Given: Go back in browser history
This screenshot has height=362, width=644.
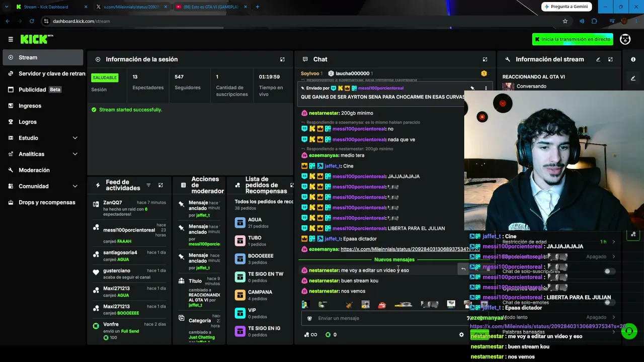Looking at the screenshot, I should tap(8, 21).
